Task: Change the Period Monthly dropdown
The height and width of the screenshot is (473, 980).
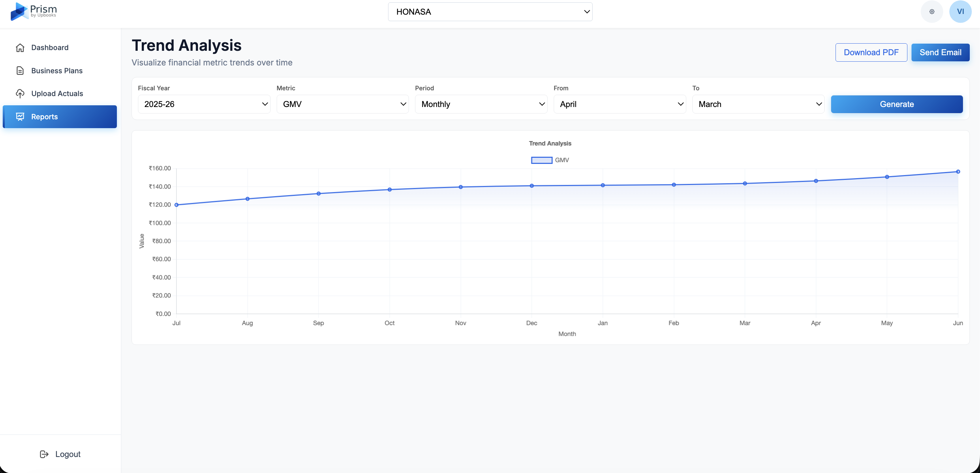Action: 481,104
